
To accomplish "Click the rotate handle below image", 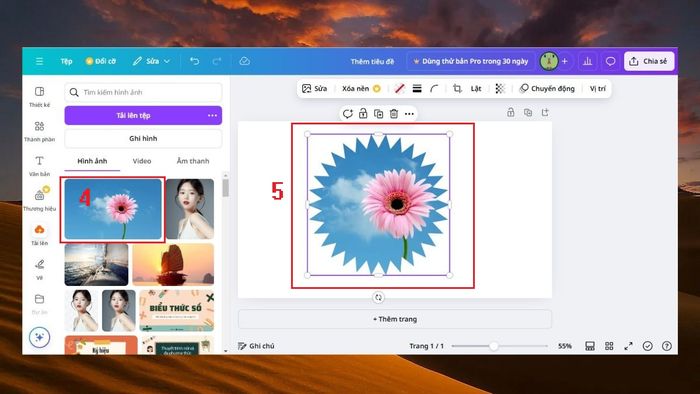I will point(379,298).
